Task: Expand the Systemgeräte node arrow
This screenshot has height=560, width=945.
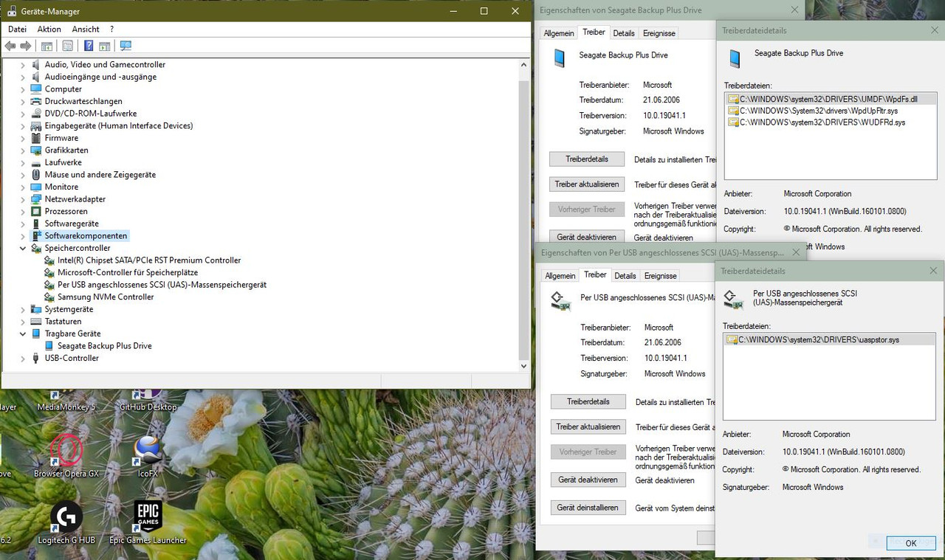Action: [22, 309]
